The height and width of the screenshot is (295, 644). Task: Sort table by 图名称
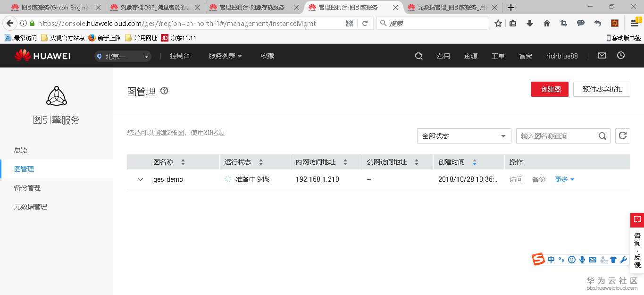(183, 162)
